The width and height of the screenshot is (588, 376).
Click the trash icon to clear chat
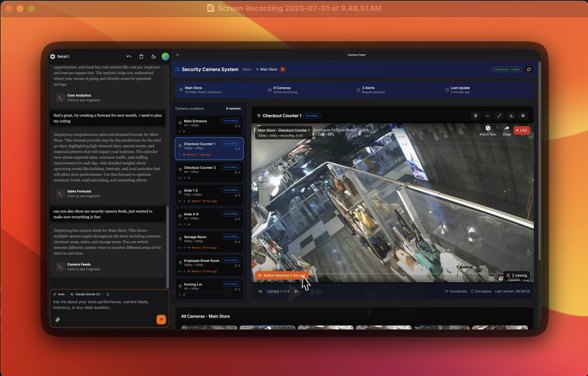141,56
